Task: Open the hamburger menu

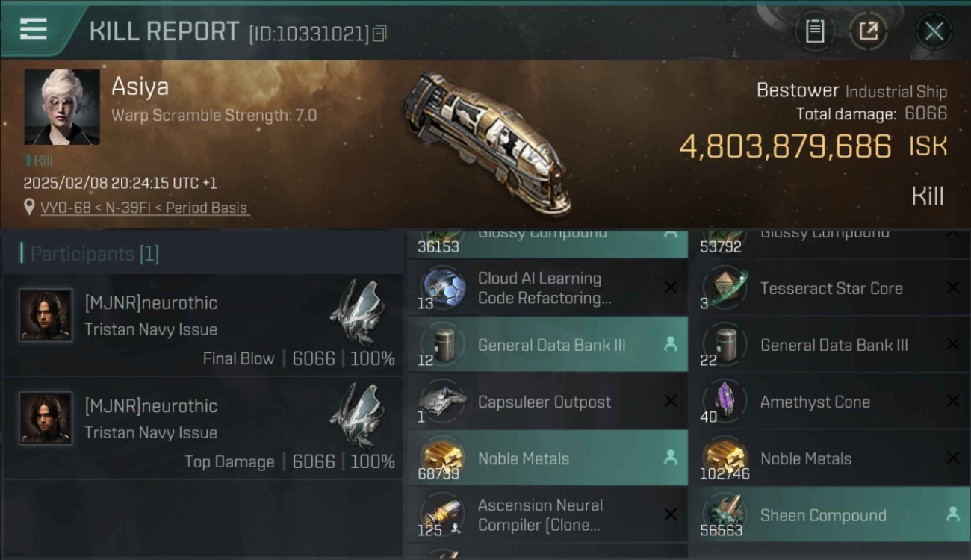Action: click(x=34, y=29)
